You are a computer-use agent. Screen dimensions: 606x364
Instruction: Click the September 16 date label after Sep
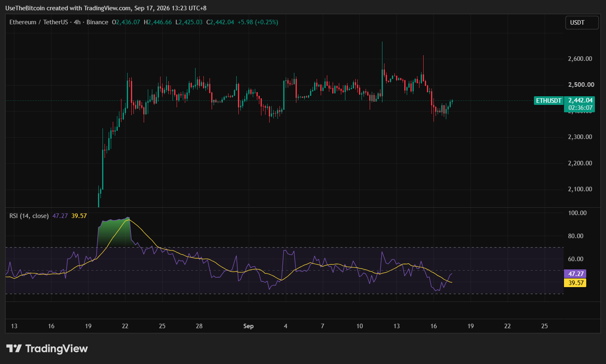click(434, 326)
